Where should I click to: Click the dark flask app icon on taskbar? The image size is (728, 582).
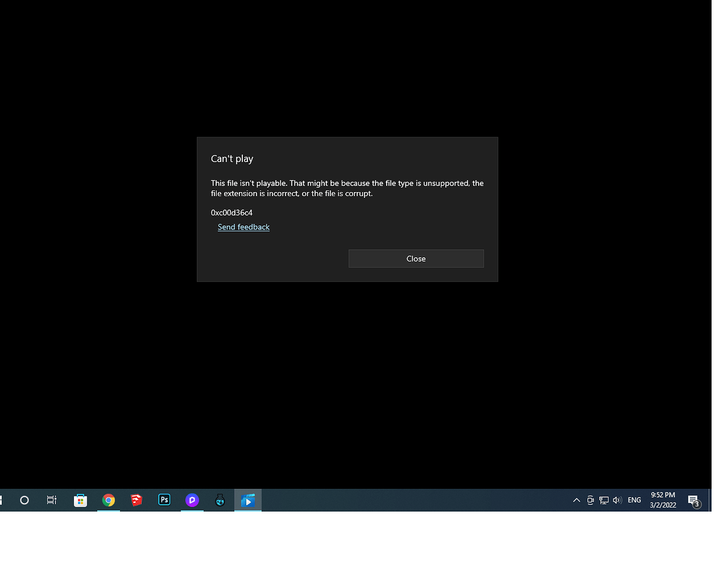point(220,500)
